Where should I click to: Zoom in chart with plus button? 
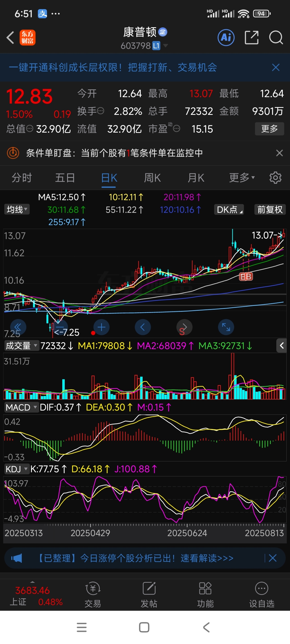[101, 327]
